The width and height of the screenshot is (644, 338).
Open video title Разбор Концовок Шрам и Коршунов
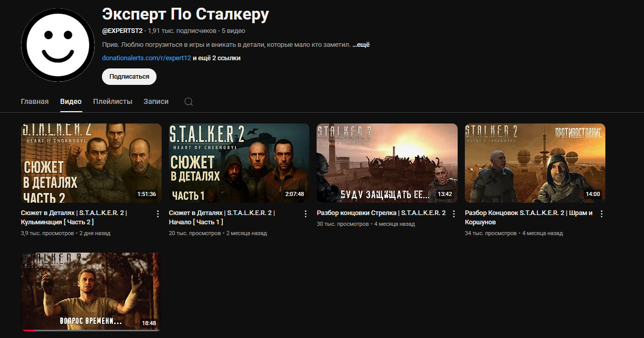[x=529, y=218]
